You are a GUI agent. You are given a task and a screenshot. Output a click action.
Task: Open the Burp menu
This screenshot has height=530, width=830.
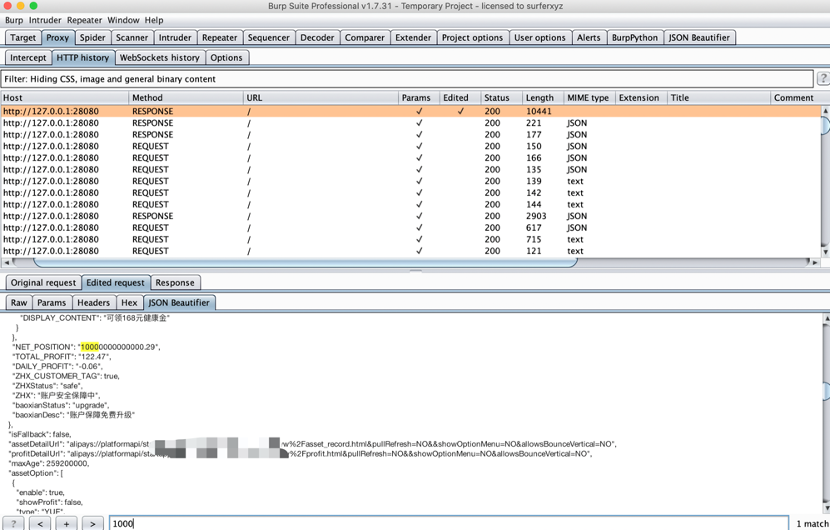point(14,20)
